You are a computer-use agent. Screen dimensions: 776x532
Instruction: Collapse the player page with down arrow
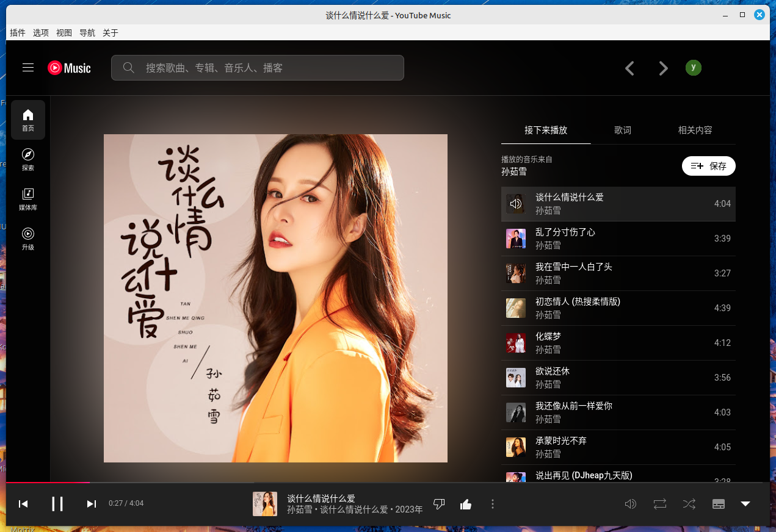pos(745,504)
